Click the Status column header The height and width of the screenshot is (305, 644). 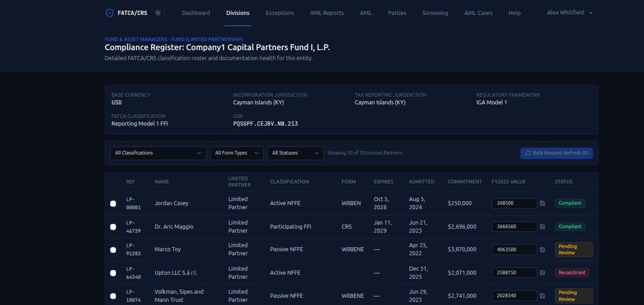coord(564,182)
